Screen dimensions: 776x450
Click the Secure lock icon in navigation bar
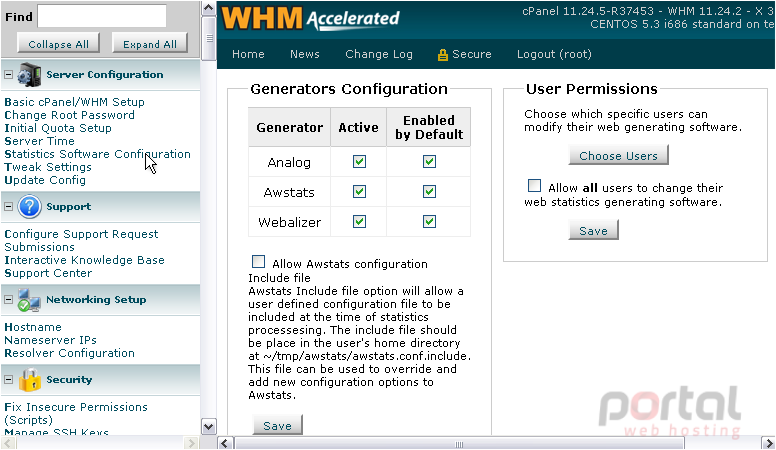pyautogui.click(x=442, y=54)
